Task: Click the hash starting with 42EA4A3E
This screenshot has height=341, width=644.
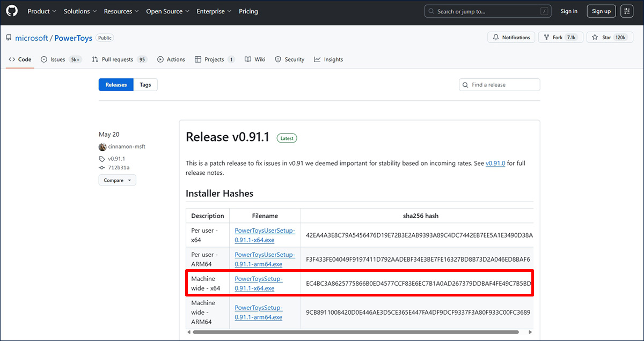Action: (x=419, y=235)
